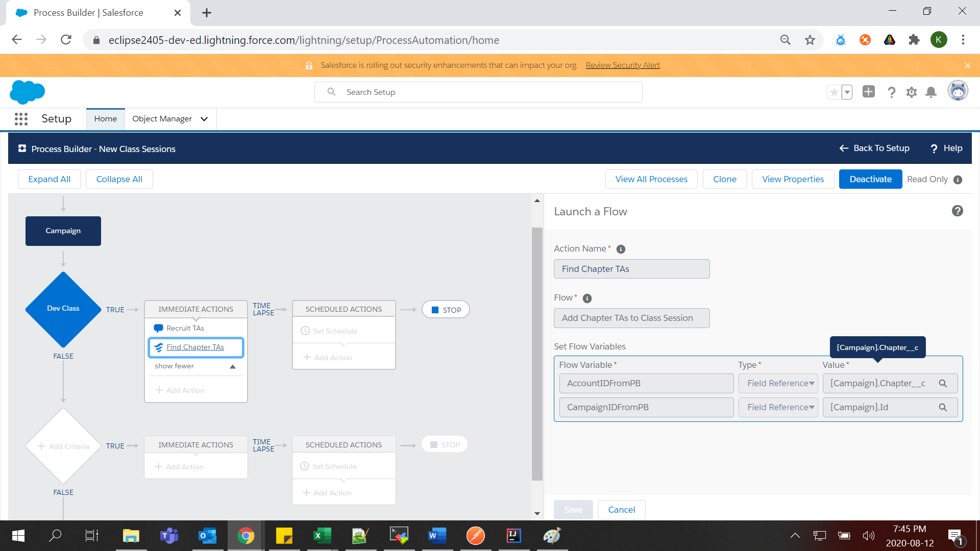Open Excel from the Windows taskbar
This screenshot has height=551, width=980.
(322, 536)
